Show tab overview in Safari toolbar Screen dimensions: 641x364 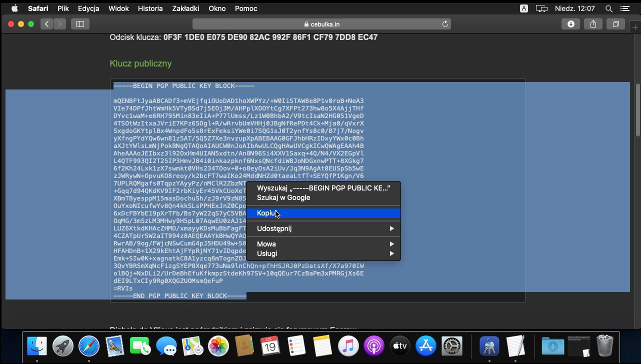(x=615, y=24)
